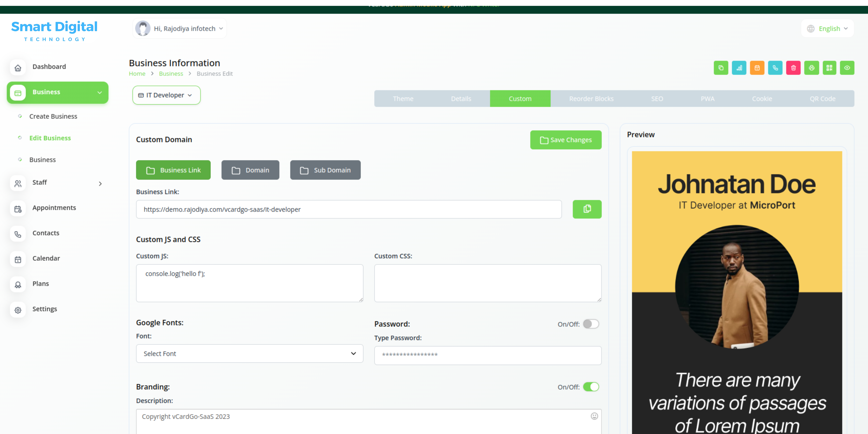
Task: Open the Cookie tab
Action: click(x=762, y=99)
